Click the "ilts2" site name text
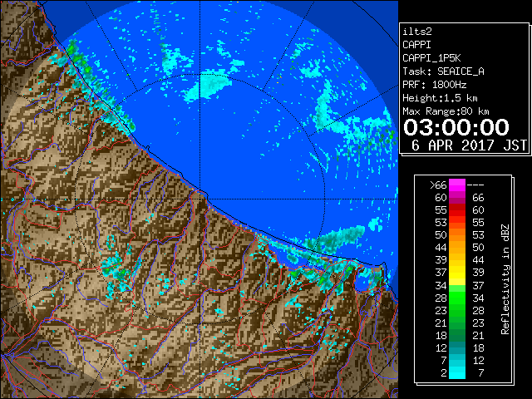This screenshot has height=399, width=532. 417,32
